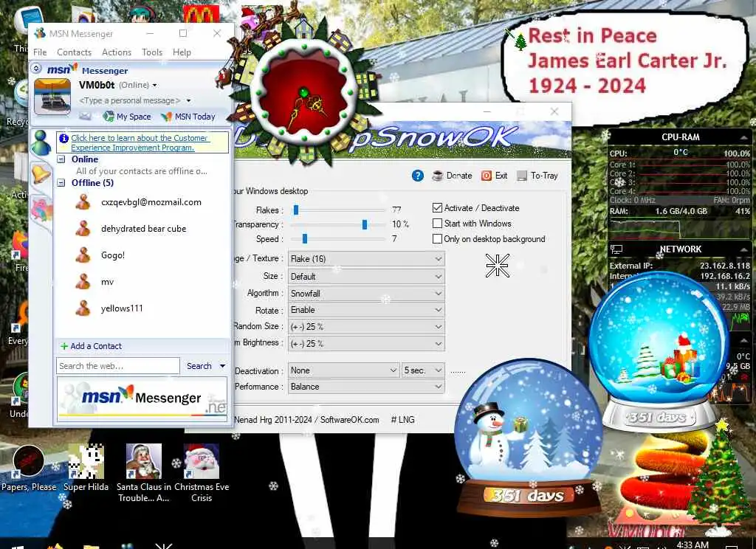
Task: Open the Contacts menu
Action: pos(75,52)
